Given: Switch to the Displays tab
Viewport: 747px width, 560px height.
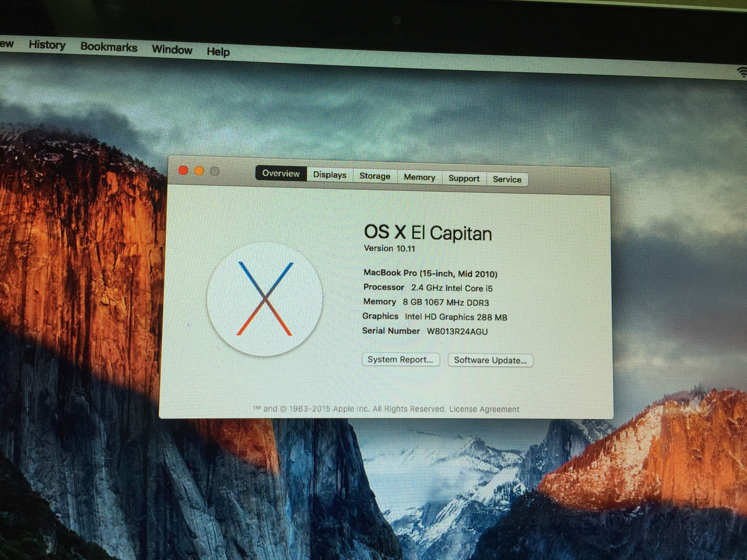Looking at the screenshot, I should [330, 175].
